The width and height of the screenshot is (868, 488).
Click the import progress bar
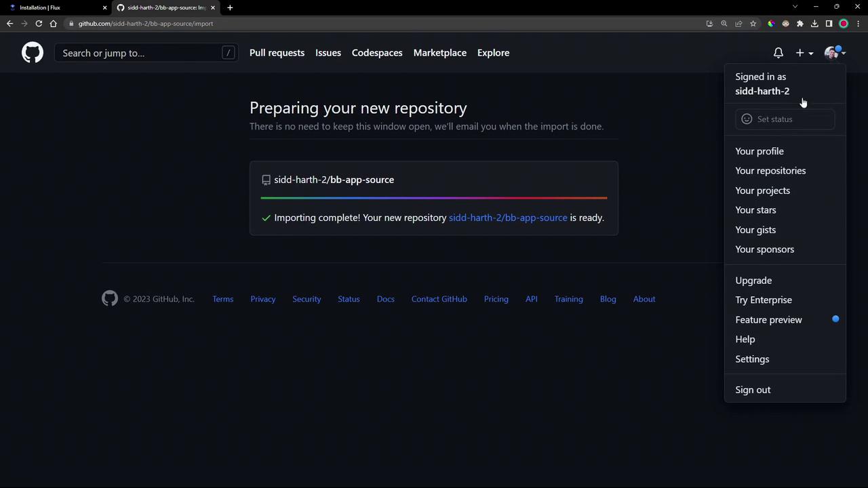click(x=434, y=198)
